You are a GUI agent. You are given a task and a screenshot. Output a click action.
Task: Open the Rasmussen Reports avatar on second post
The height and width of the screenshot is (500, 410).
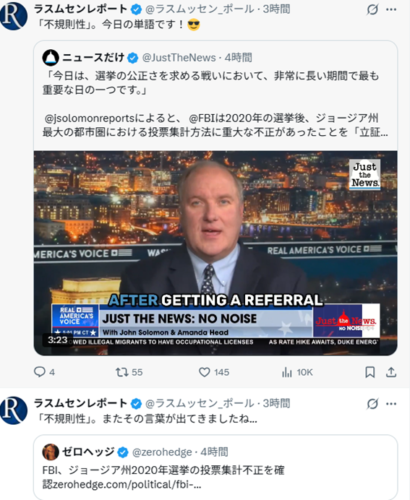pyautogui.click(x=13, y=410)
